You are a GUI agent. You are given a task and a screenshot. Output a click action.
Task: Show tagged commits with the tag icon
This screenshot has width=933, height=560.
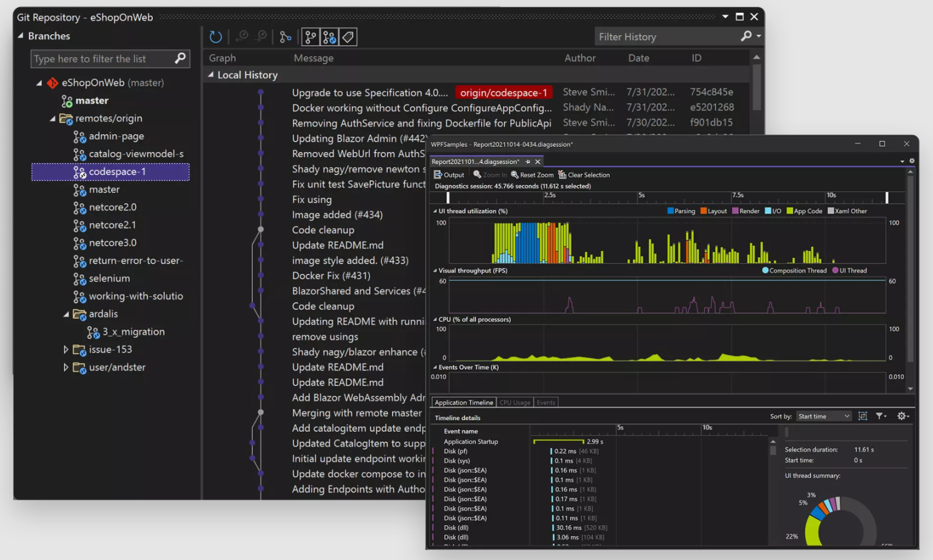click(x=348, y=36)
